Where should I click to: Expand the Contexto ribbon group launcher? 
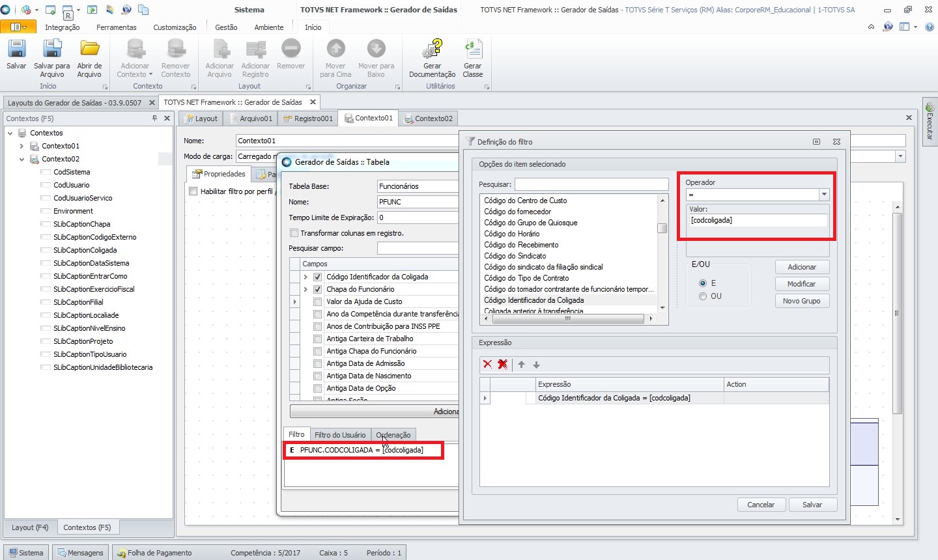click(x=193, y=87)
